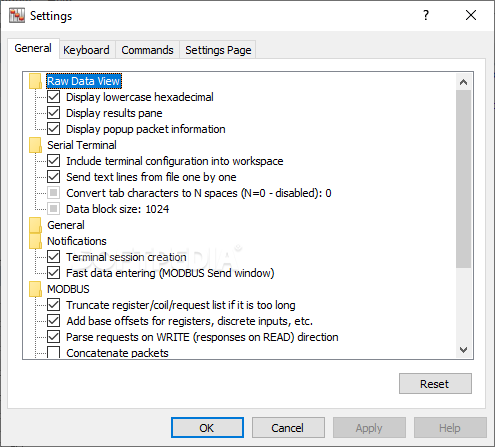
Task: Select the Data block size item
Action: pyautogui.click(x=117, y=209)
